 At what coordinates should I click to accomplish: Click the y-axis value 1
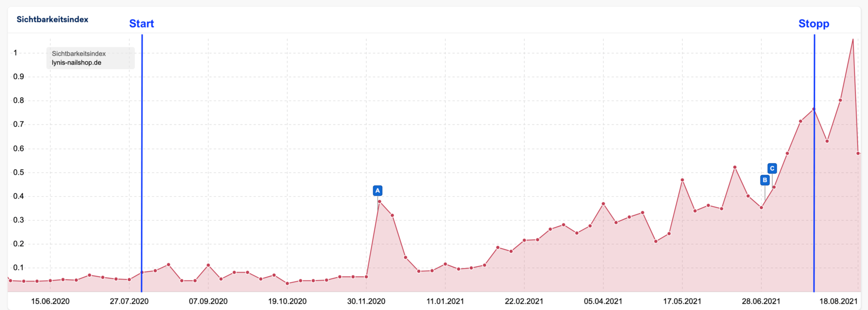coord(15,53)
